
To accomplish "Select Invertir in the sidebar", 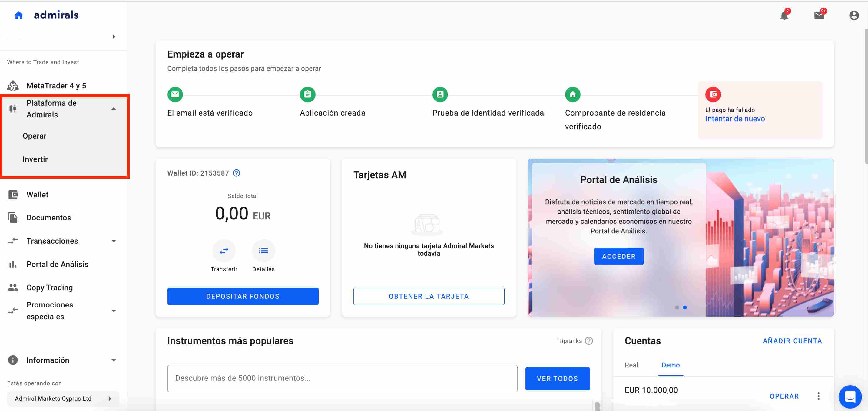I will click(x=35, y=159).
